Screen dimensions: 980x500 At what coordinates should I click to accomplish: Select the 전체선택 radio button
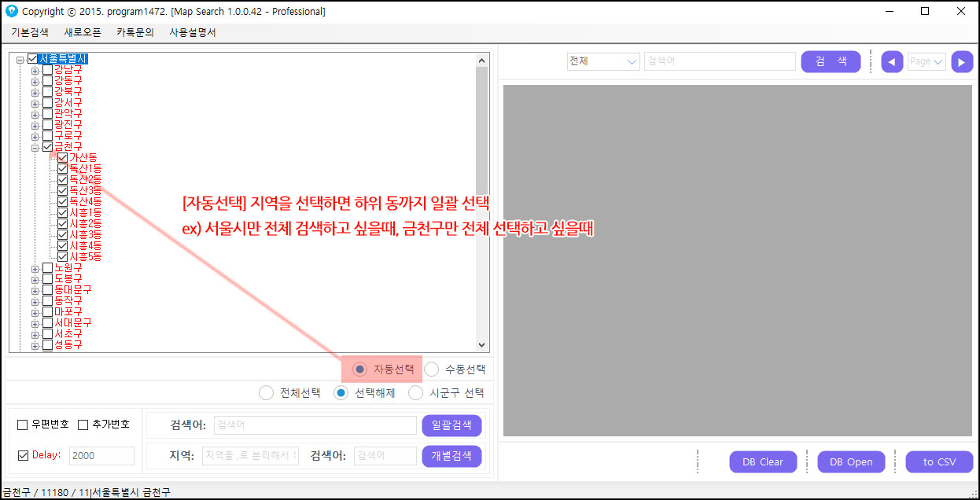tap(267, 393)
